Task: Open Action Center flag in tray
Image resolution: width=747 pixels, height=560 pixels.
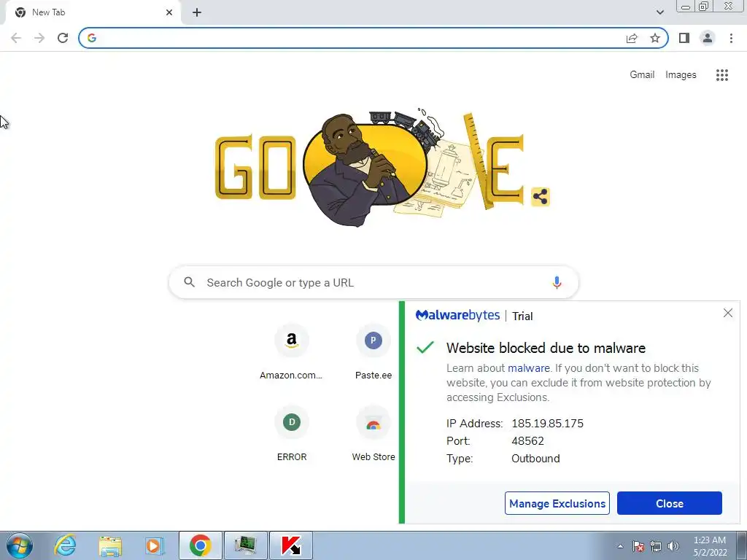Action: [x=638, y=546]
